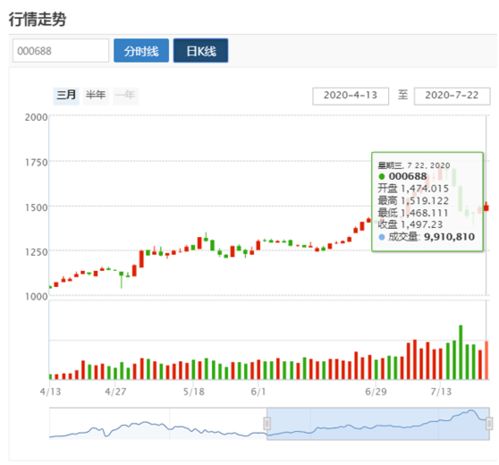499x465 pixels.
Task: Click the 2000 price axis label
Action: click(x=36, y=117)
